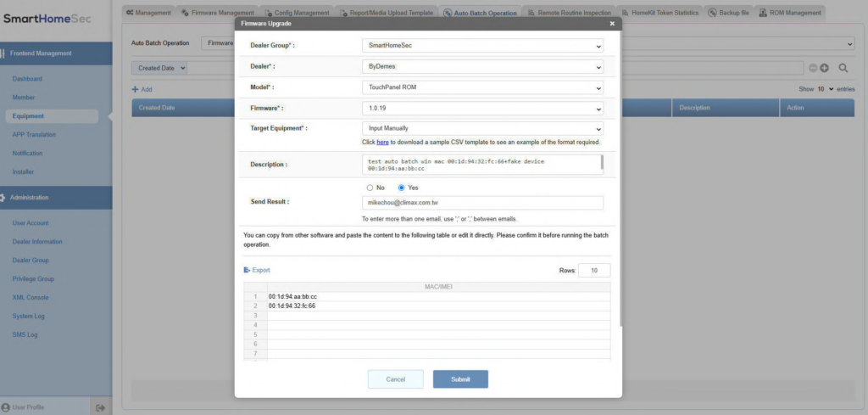
Task: Switch to the Config Management tab
Action: click(298, 13)
